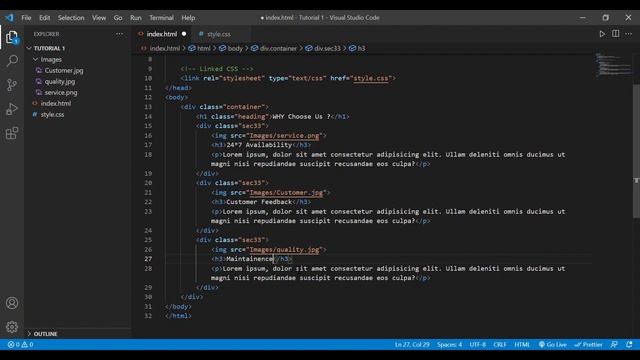This screenshot has width=640, height=360.
Task: Open Customer.jpg in the explorer
Action: pos(64,70)
